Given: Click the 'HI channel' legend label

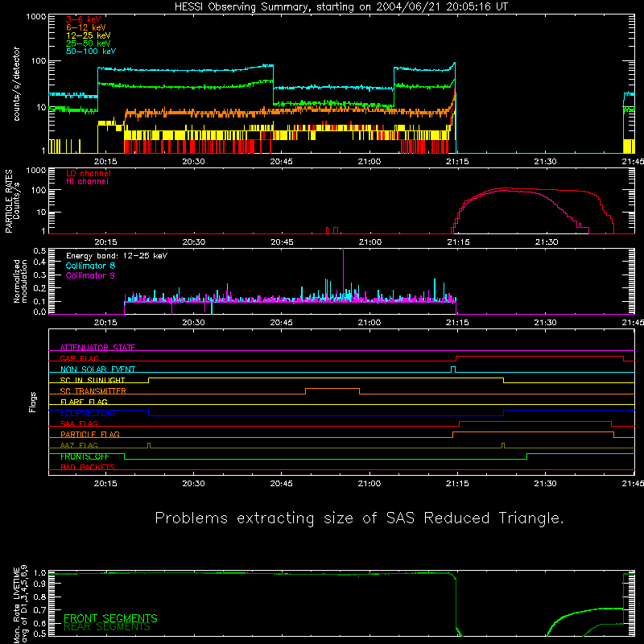Looking at the screenshot, I should click(87, 182).
